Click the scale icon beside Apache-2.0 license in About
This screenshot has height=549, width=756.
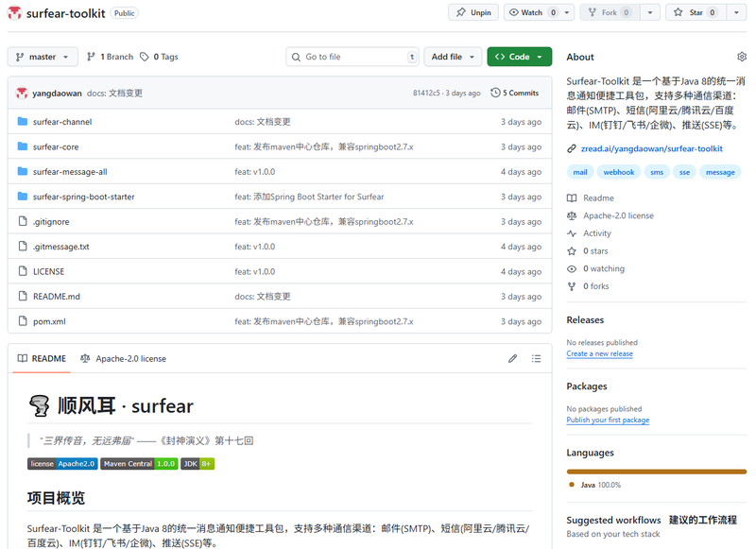click(572, 216)
